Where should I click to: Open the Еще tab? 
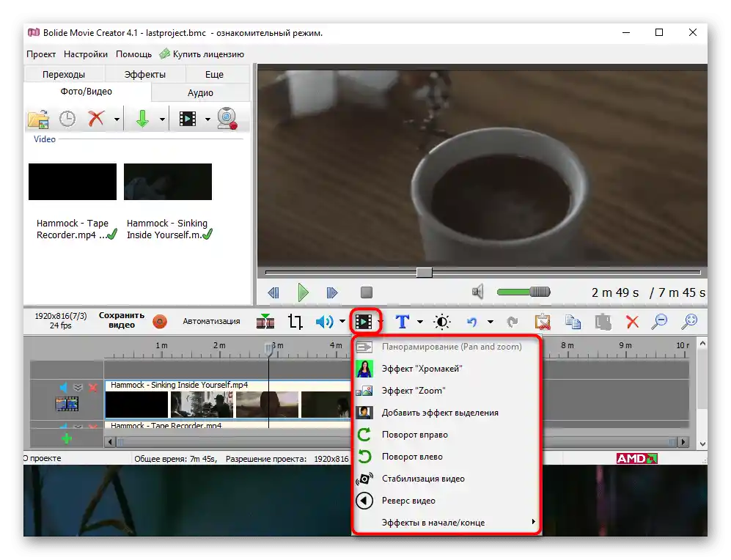click(214, 74)
